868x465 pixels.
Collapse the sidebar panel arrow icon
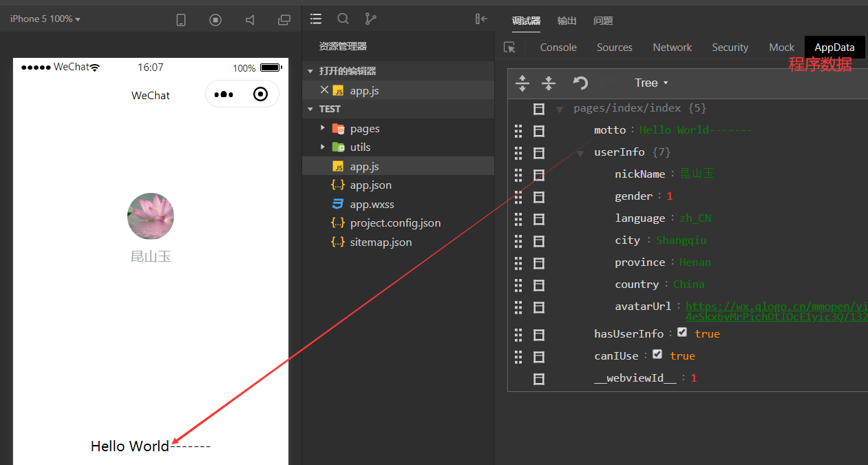[x=481, y=19]
